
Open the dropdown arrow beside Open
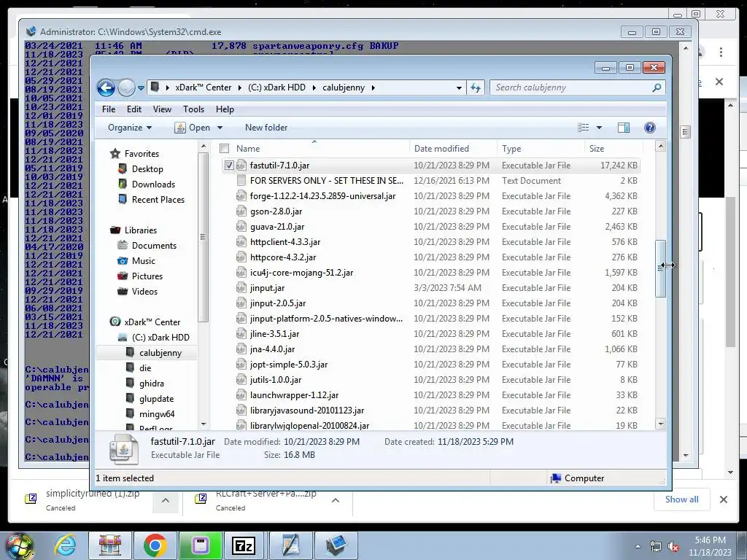(x=220, y=128)
